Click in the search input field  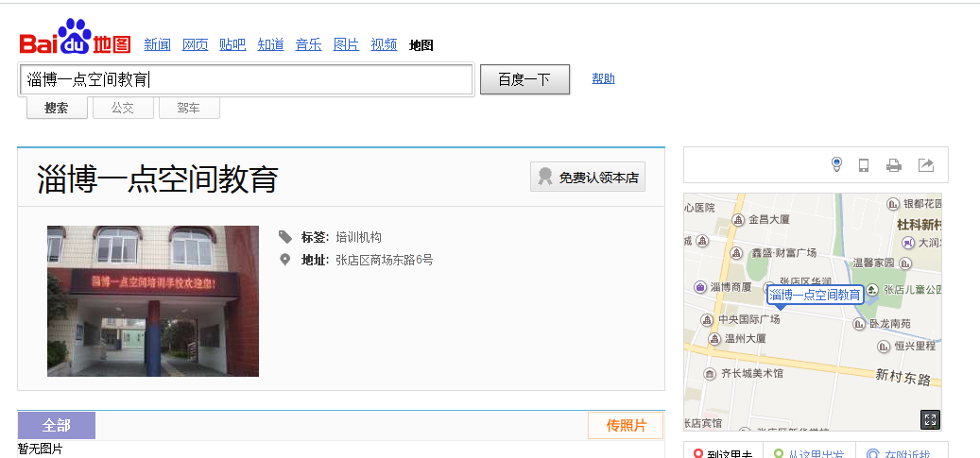(246, 79)
